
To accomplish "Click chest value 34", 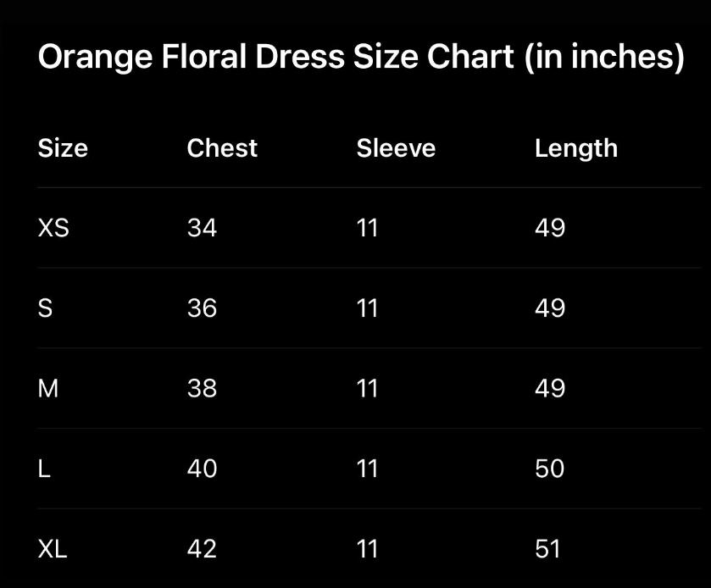I will tap(202, 228).
